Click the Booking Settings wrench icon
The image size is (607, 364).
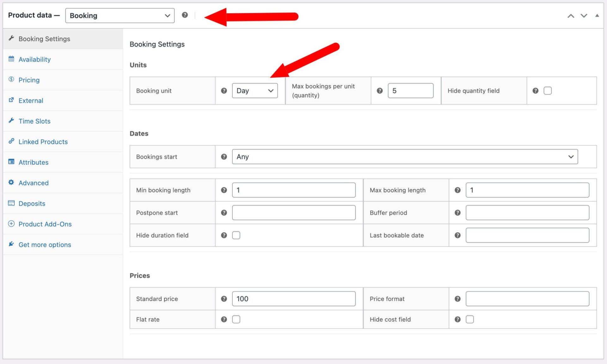(x=11, y=38)
